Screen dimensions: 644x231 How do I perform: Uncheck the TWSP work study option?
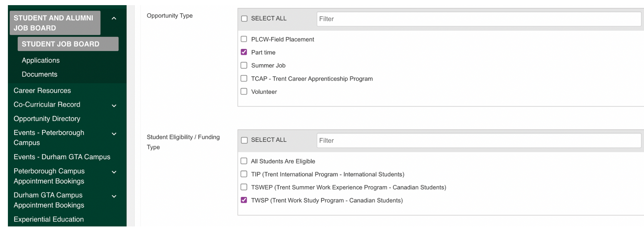coord(244,200)
